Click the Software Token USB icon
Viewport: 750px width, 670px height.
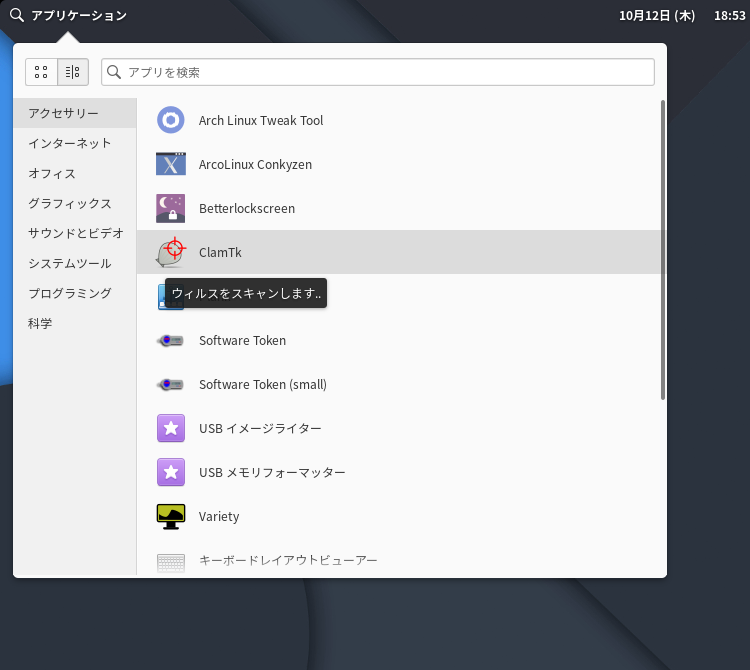coord(171,340)
